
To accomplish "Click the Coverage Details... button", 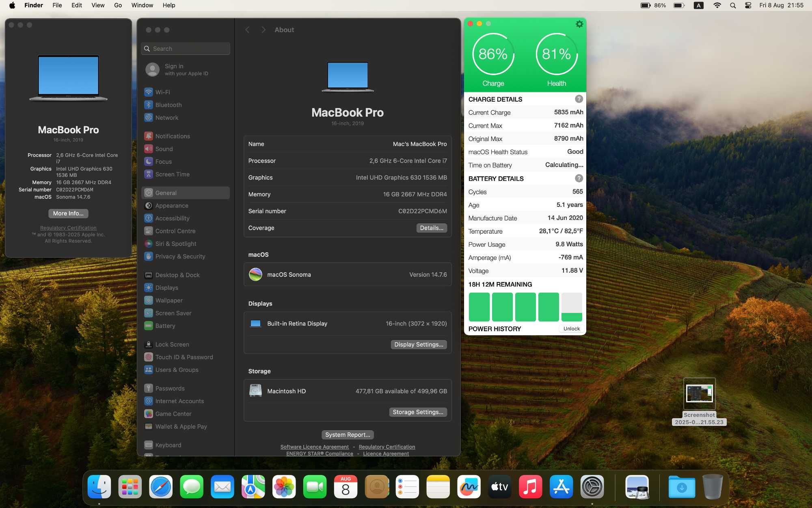I will 432,228.
